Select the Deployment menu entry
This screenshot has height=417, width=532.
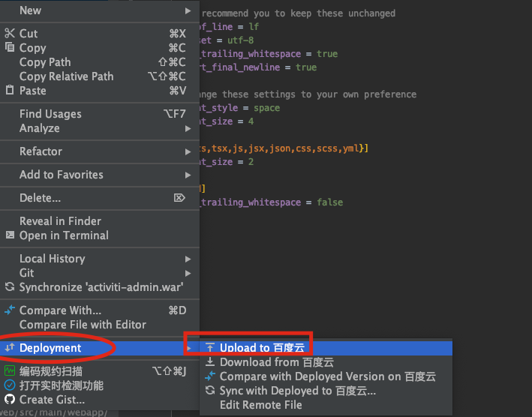[x=99, y=348]
